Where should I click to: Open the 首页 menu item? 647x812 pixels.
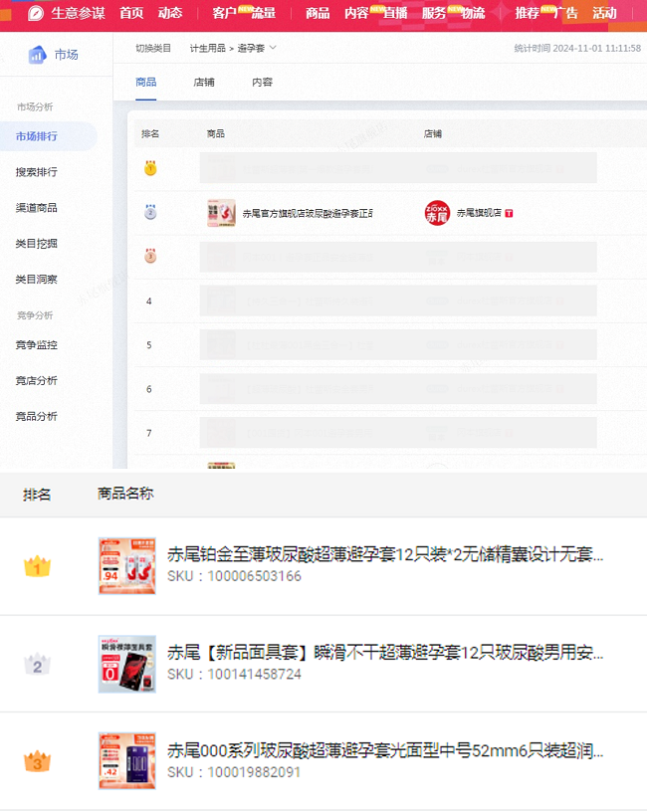(131, 13)
